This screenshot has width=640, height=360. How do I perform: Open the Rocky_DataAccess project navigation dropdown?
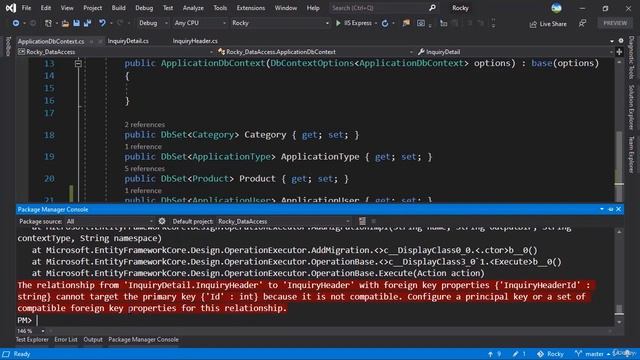[x=116, y=52]
